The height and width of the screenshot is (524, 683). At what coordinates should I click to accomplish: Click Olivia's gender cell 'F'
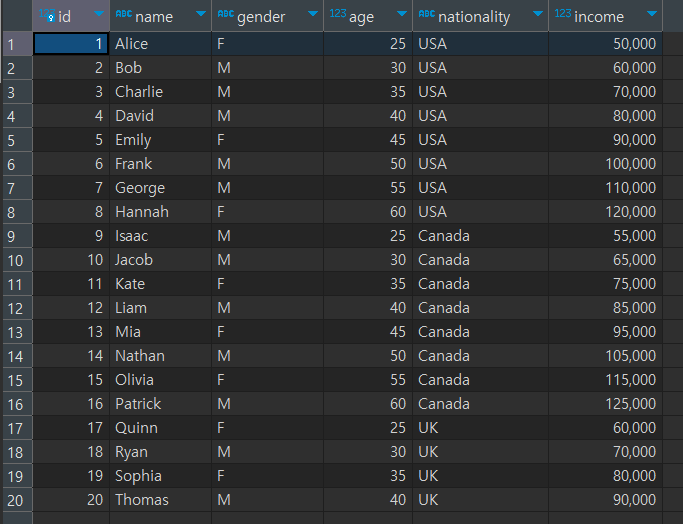267,380
